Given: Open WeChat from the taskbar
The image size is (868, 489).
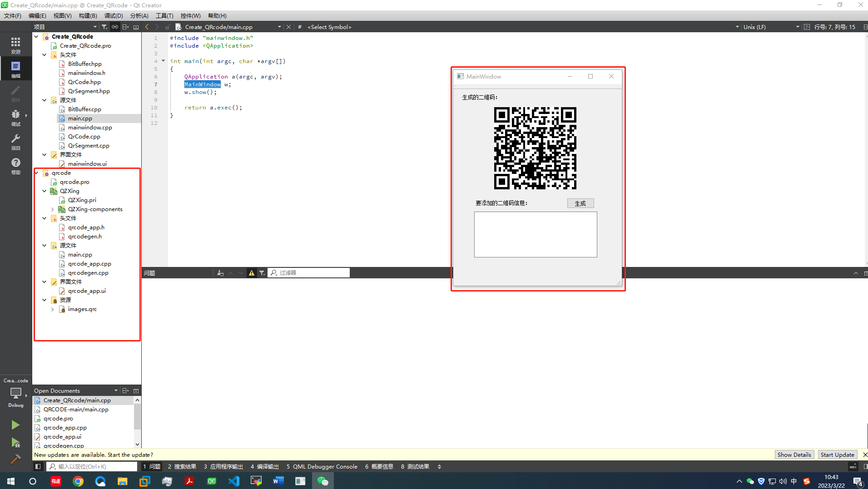Looking at the screenshot, I should point(322,481).
